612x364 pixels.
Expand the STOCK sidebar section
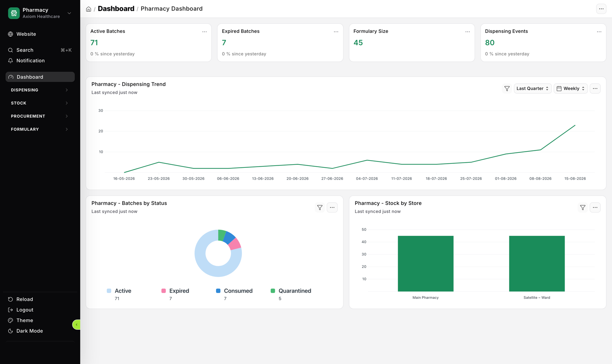[40, 103]
